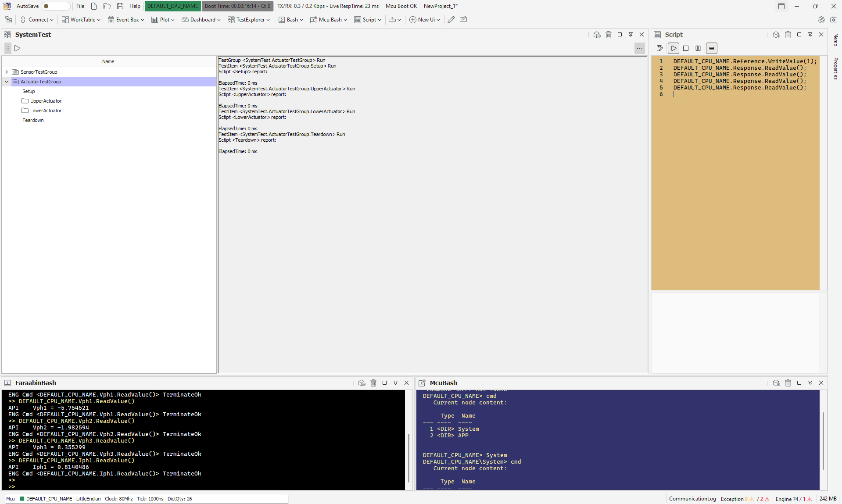Click the project tree icon in toolbar
The image size is (842, 504).
tap(8, 20)
